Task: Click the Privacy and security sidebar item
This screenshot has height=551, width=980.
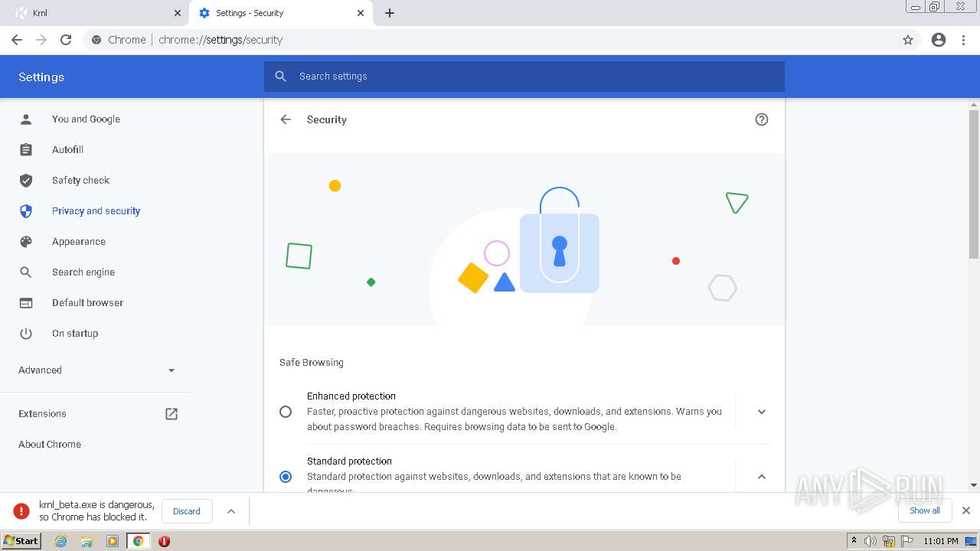Action: (96, 211)
